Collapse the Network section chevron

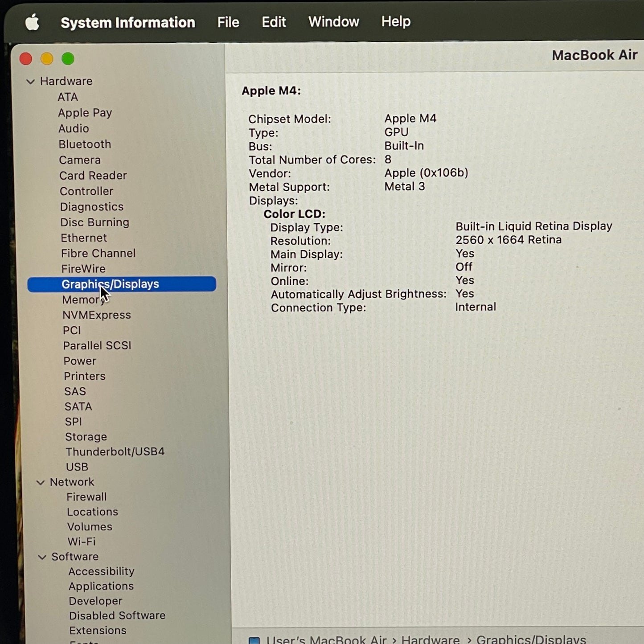[40, 482]
